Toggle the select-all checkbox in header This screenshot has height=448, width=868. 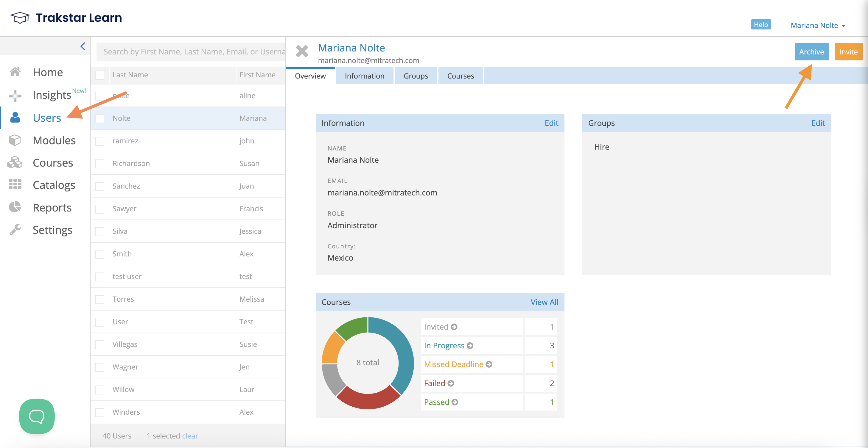point(100,75)
